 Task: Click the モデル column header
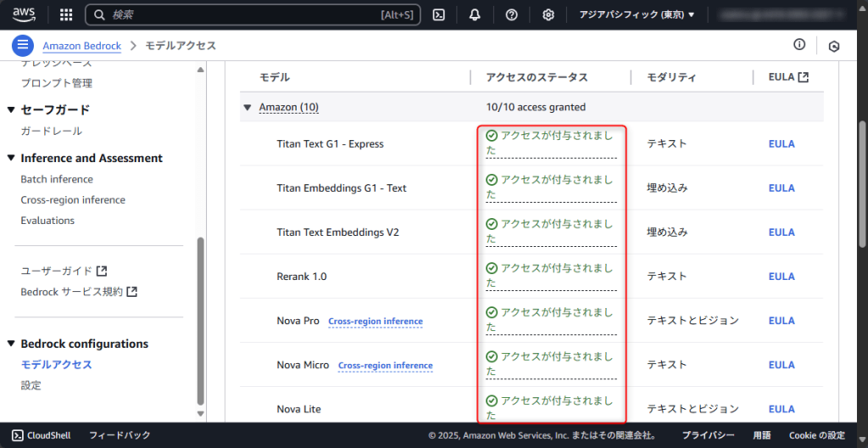coord(275,77)
